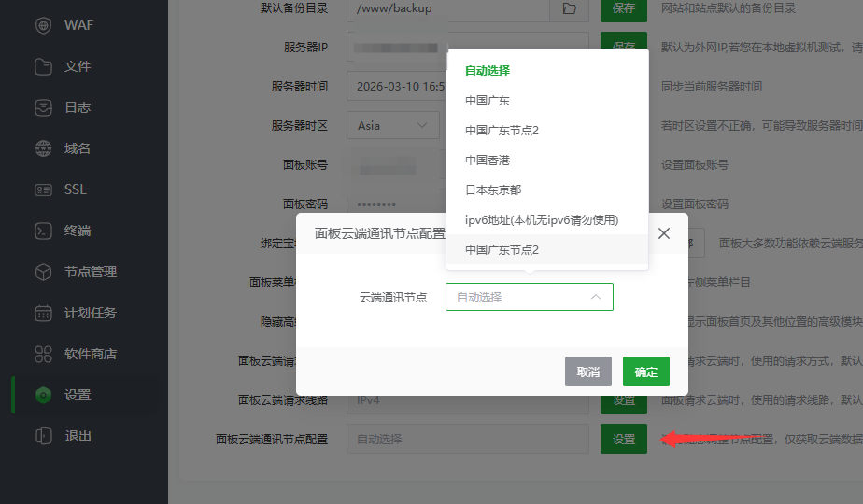The width and height of the screenshot is (863, 504).
Task: Select 中国香港 node option
Action: pos(547,161)
